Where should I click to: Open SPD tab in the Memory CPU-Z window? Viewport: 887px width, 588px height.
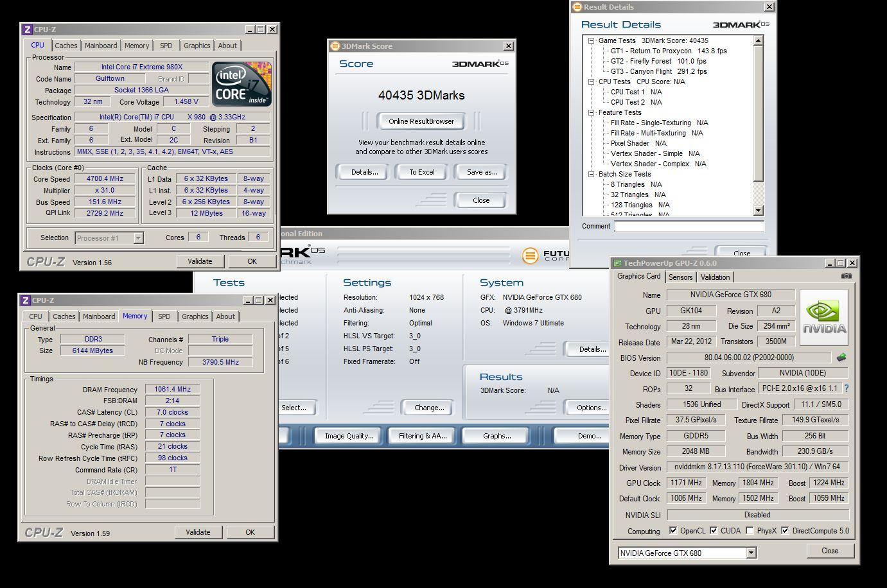coord(164,316)
